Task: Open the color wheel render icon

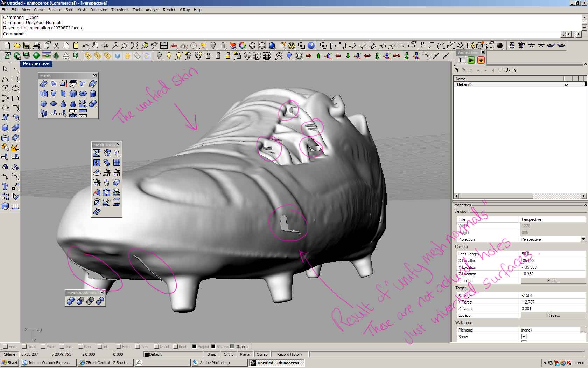Action: pos(243,46)
